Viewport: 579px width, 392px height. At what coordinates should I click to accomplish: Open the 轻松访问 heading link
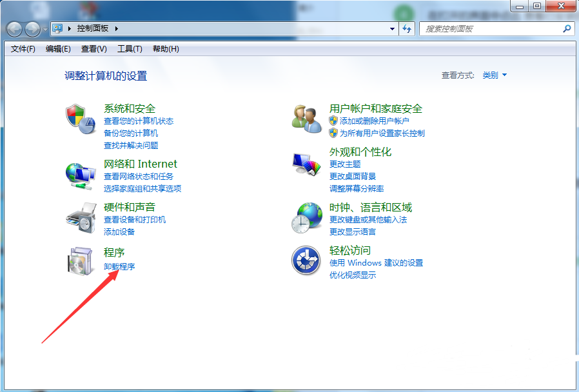pos(350,250)
